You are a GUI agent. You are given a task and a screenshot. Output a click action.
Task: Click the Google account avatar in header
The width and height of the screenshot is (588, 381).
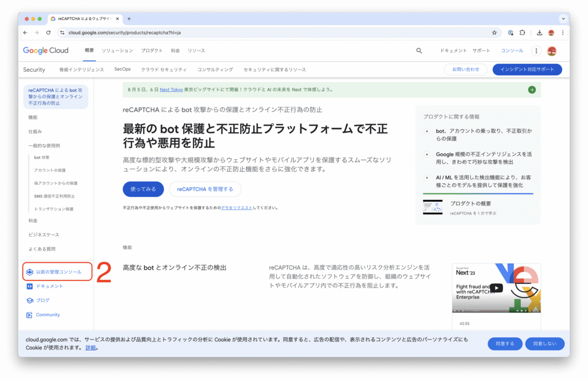[552, 51]
